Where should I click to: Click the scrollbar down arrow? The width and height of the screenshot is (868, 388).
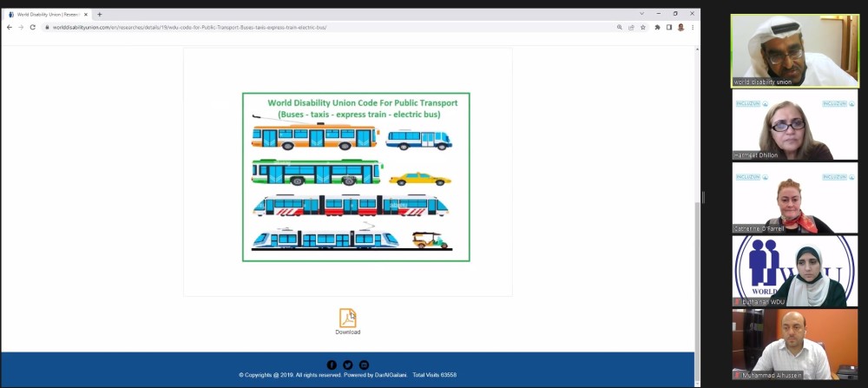(697, 383)
